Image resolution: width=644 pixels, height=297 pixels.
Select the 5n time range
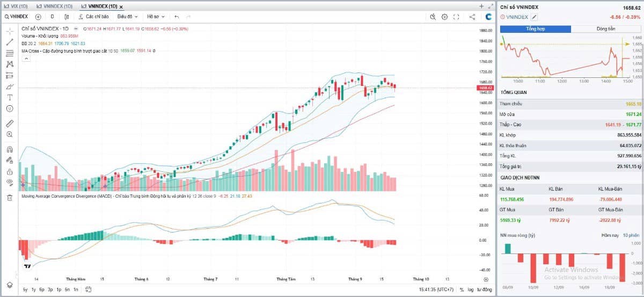point(67,289)
